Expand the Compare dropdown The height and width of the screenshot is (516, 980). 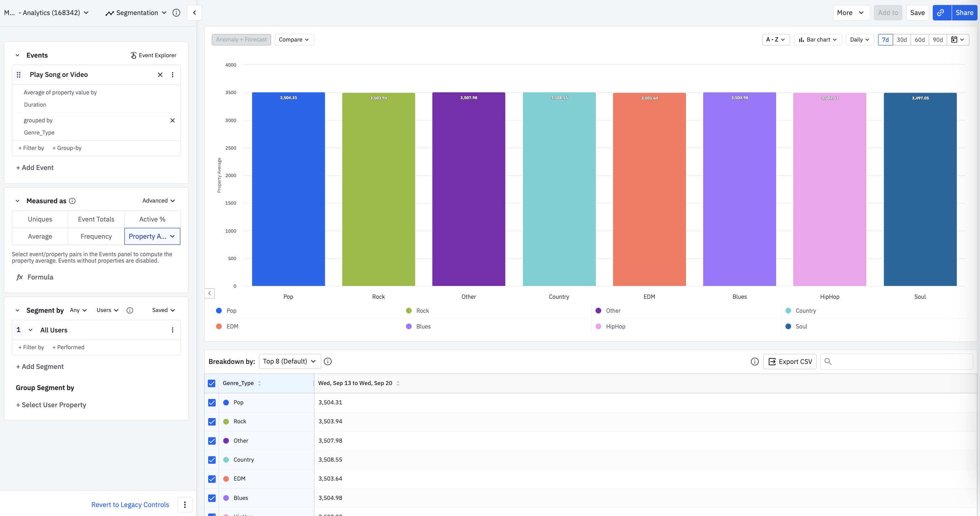pos(294,40)
